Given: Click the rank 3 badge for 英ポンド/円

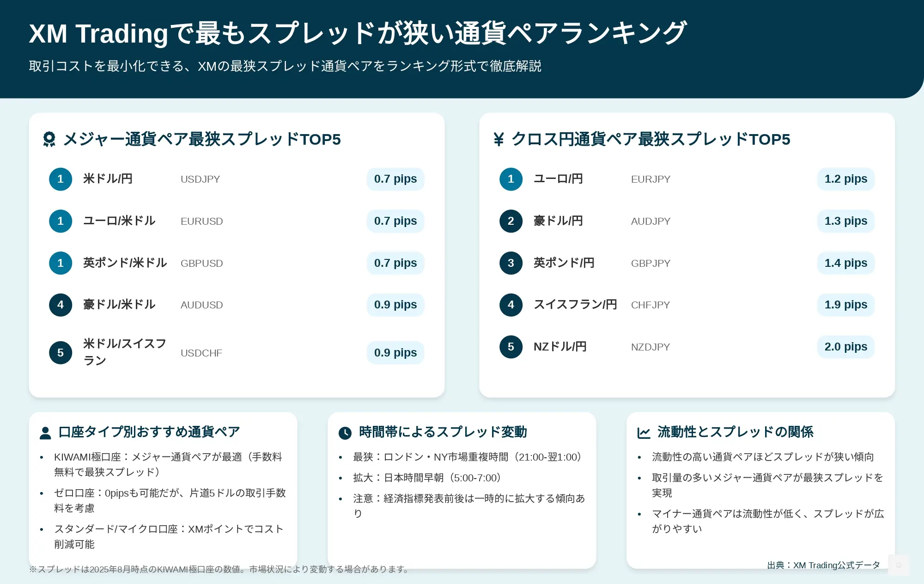Looking at the screenshot, I should [511, 263].
